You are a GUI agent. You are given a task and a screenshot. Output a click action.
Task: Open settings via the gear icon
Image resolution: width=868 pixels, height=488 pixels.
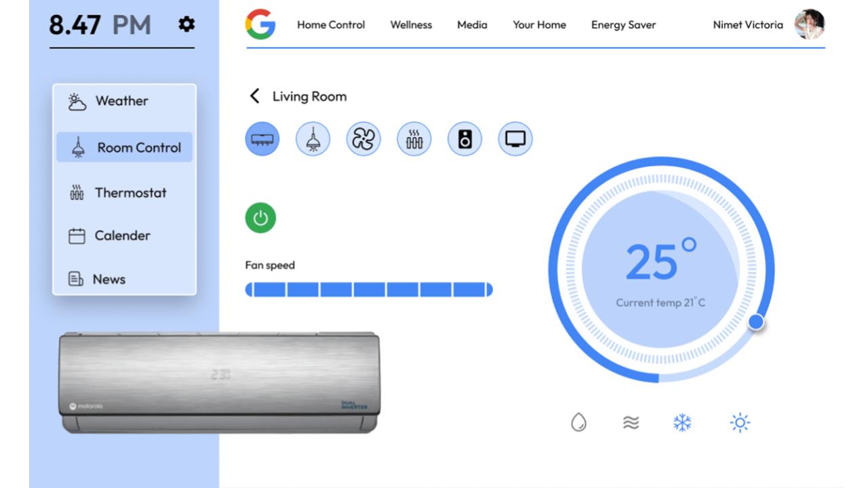tap(186, 25)
